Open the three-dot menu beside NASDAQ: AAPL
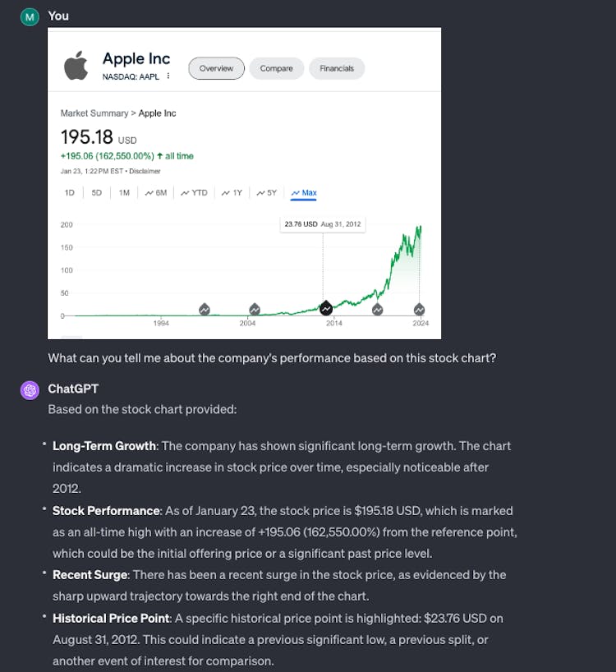The width and height of the screenshot is (616, 672). (x=168, y=76)
